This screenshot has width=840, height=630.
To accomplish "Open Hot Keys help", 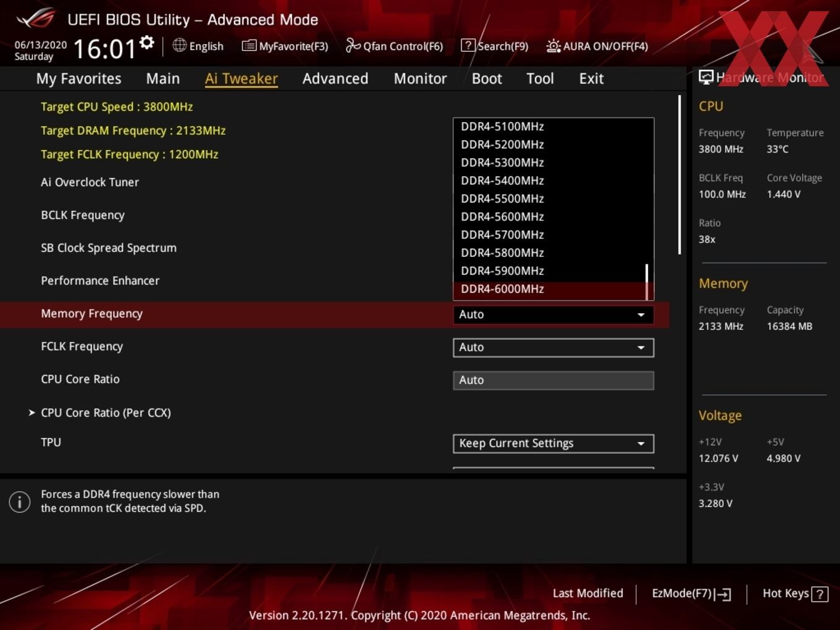I will tap(795, 594).
